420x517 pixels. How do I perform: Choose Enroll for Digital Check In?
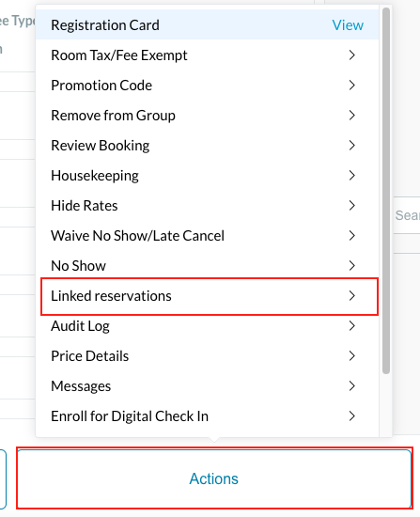coord(207,416)
